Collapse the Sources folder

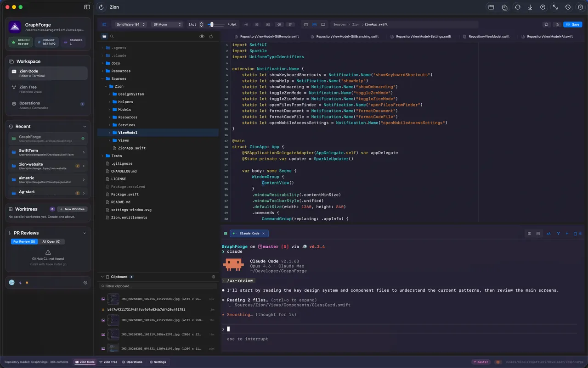pyautogui.click(x=102, y=78)
